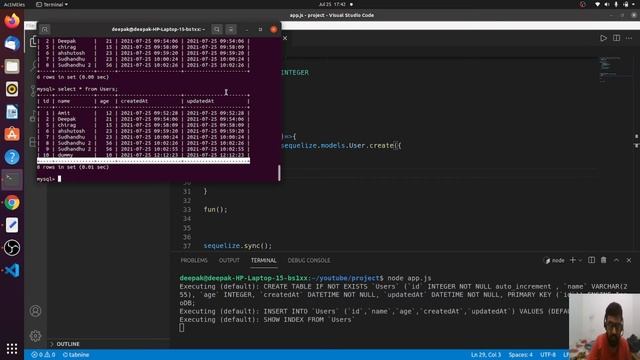
Task: Launch Google Chrome from the dock
Action: (x=12, y=202)
